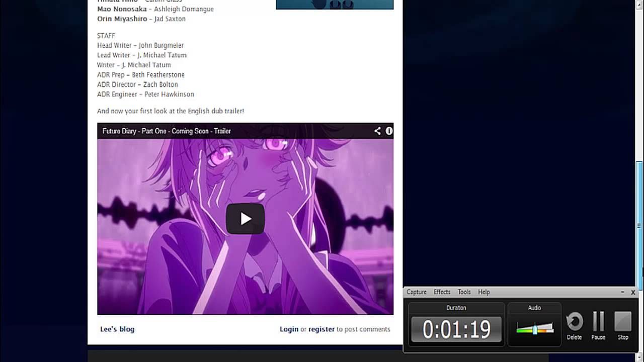Viewport: 644px width, 362px height.
Task: Close the recorder window
Action: tap(633, 292)
